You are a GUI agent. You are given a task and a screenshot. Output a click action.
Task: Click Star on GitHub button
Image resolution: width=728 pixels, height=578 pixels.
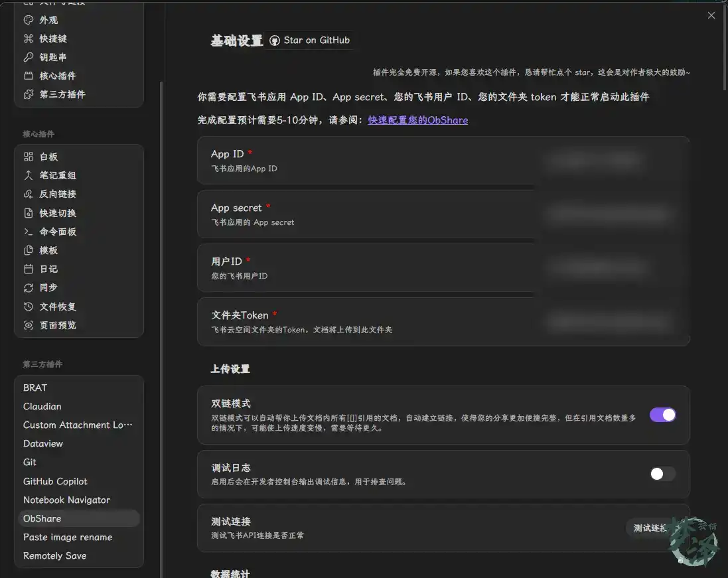[310, 40]
